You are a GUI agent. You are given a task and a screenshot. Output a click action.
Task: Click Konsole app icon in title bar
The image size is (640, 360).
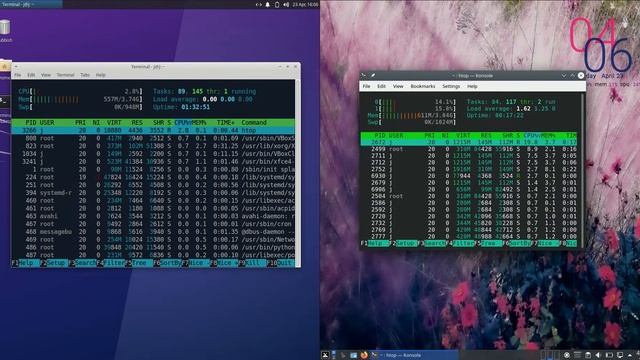coord(364,76)
